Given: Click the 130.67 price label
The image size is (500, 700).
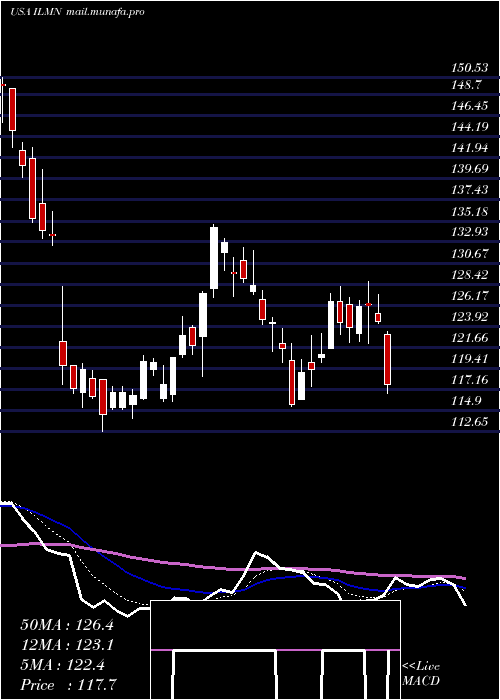Looking at the screenshot, I should (x=469, y=254).
